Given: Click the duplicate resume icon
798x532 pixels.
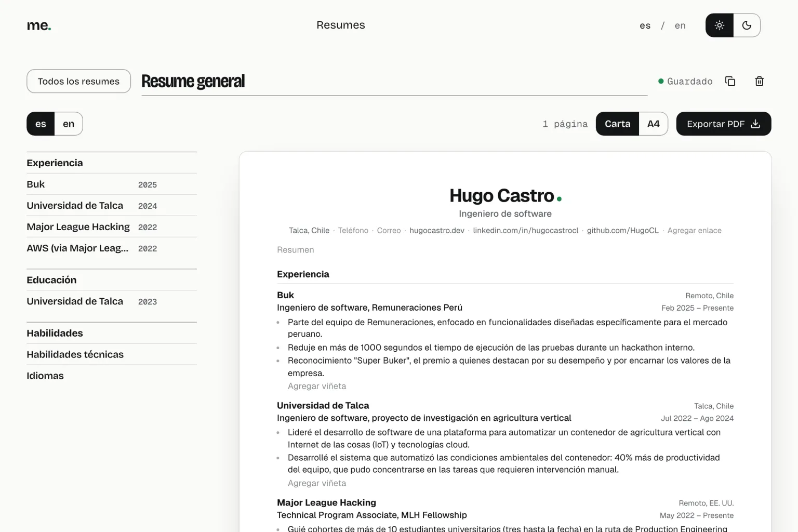Looking at the screenshot, I should 730,81.
